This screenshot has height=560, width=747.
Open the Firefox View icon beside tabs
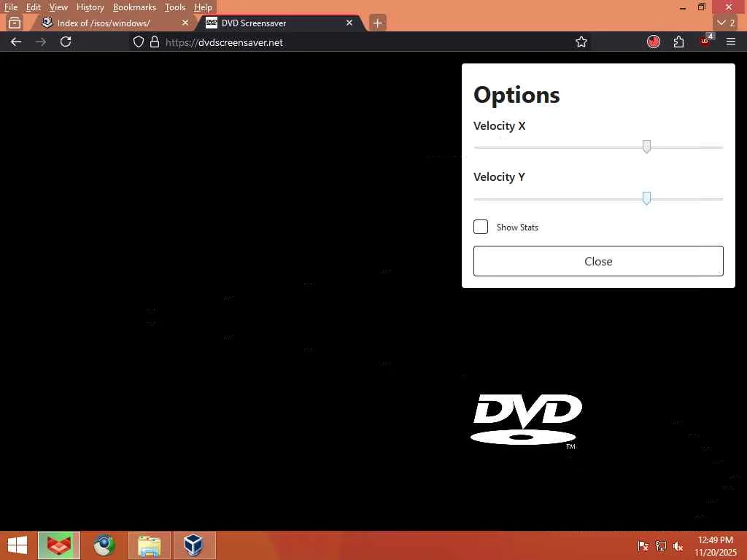pos(15,23)
